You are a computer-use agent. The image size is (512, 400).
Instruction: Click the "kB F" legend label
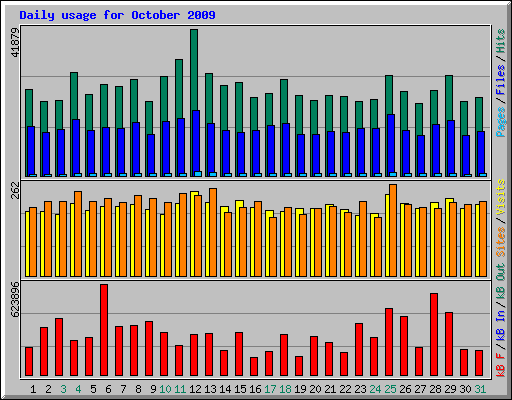pos(501,364)
